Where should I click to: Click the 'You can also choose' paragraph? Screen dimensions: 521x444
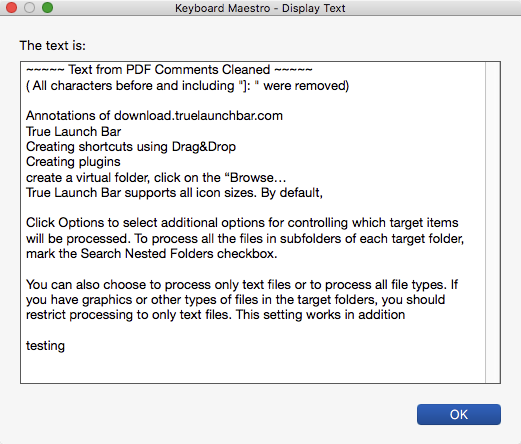tap(242, 300)
